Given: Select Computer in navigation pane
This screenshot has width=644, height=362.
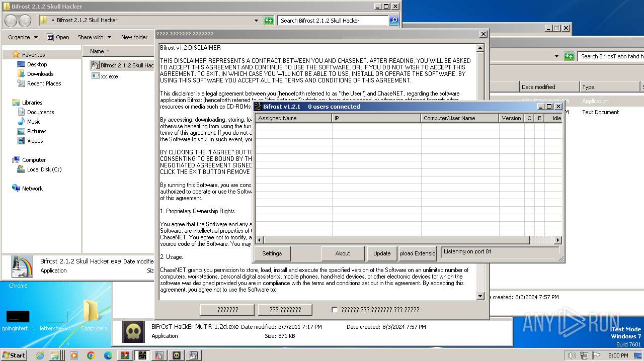Looking at the screenshot, I should click(34, 160).
